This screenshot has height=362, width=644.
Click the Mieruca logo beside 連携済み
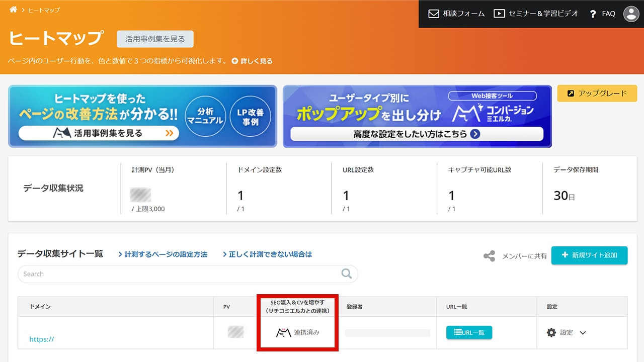[284, 332]
